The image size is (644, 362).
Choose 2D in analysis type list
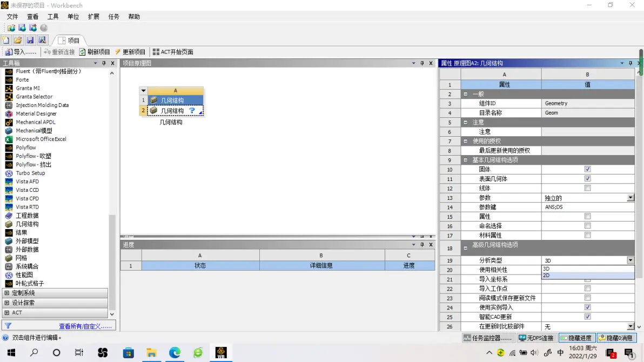tap(588, 276)
